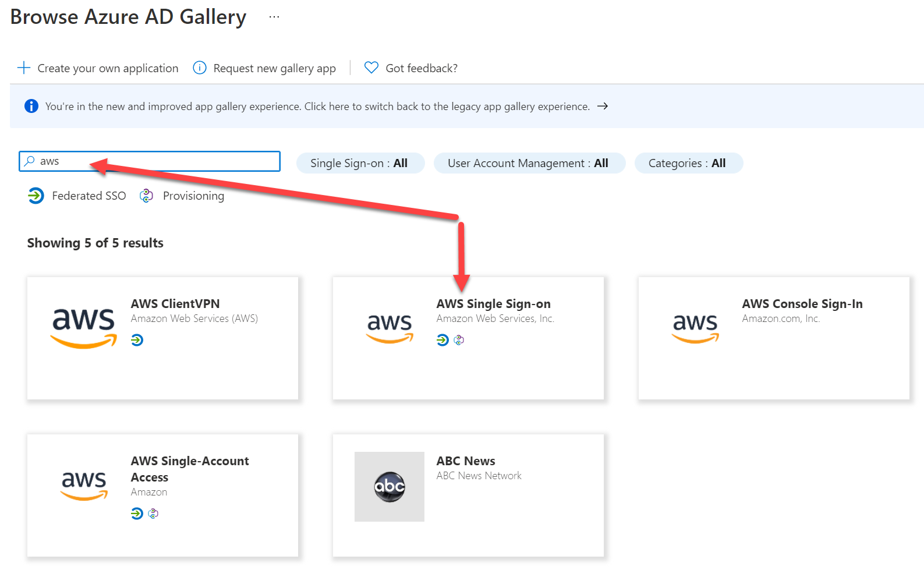Click the plus icon for creating an application
This screenshot has width=924, height=577.
pyautogui.click(x=24, y=68)
